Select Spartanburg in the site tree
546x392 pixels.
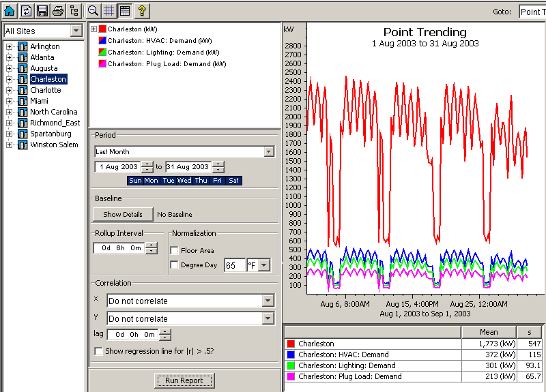coord(49,134)
